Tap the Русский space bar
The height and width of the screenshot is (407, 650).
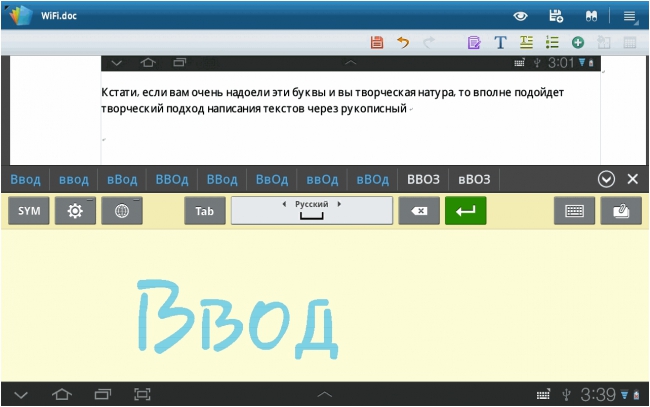pyautogui.click(x=312, y=211)
